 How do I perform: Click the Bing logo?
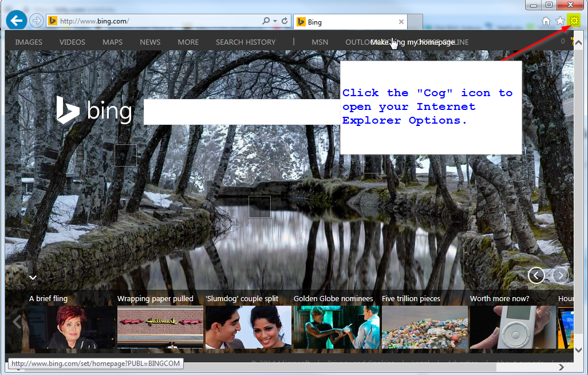[x=94, y=110]
